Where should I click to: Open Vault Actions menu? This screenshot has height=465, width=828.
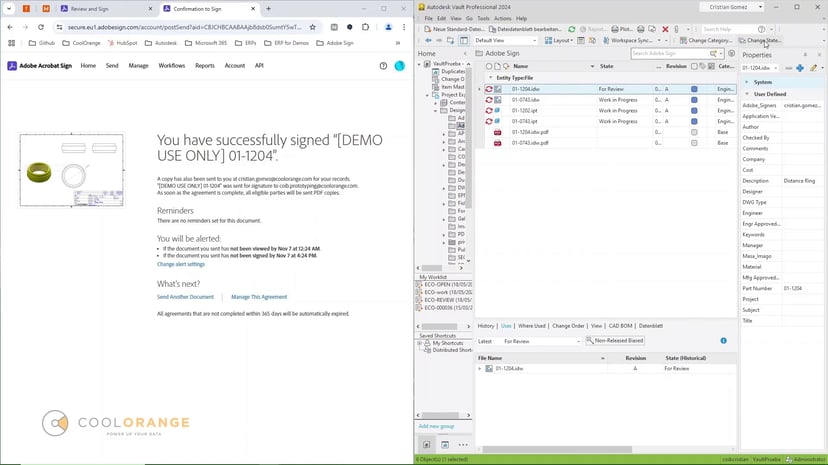(503, 18)
